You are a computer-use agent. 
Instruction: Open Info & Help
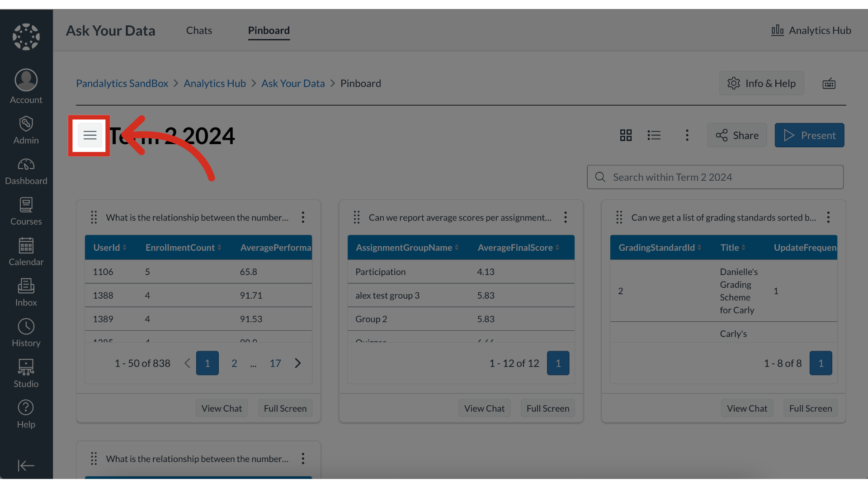pyautogui.click(x=762, y=83)
